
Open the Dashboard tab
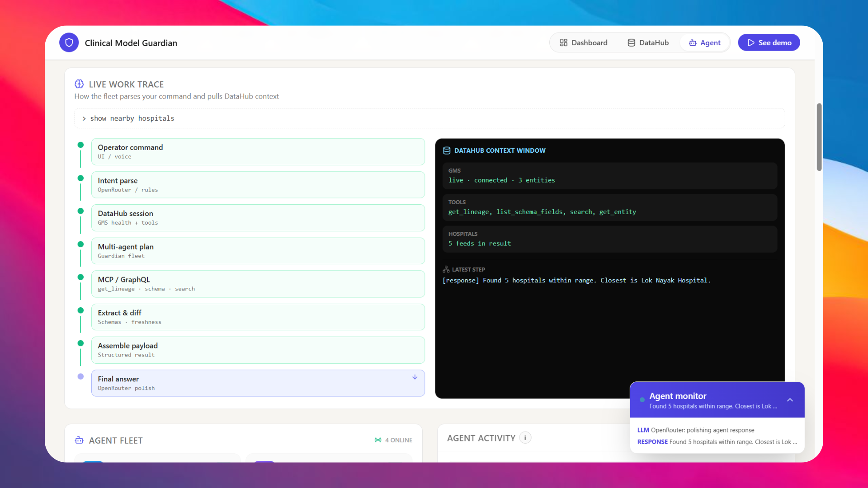pos(583,42)
